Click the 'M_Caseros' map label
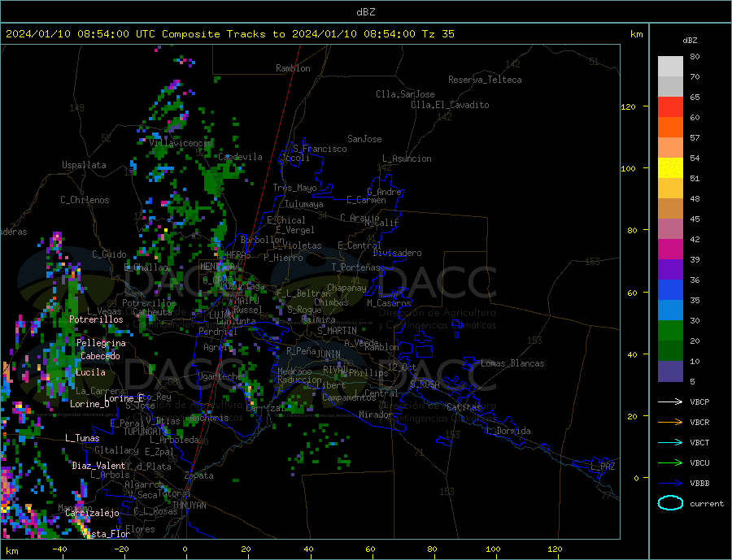This screenshot has width=732, height=560. [389, 303]
